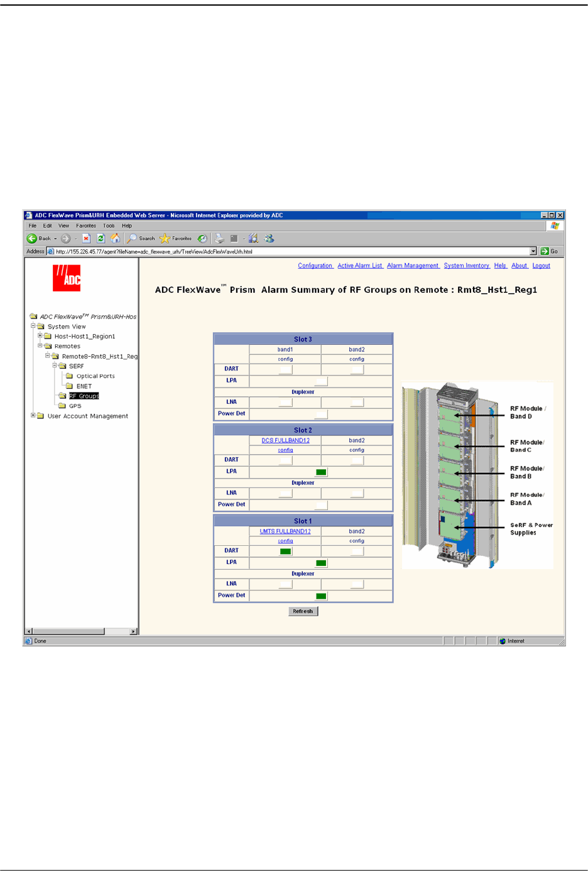Expand the Host-Host1_Region1 tree node
Screen dimensions: 588x875
[40, 335]
